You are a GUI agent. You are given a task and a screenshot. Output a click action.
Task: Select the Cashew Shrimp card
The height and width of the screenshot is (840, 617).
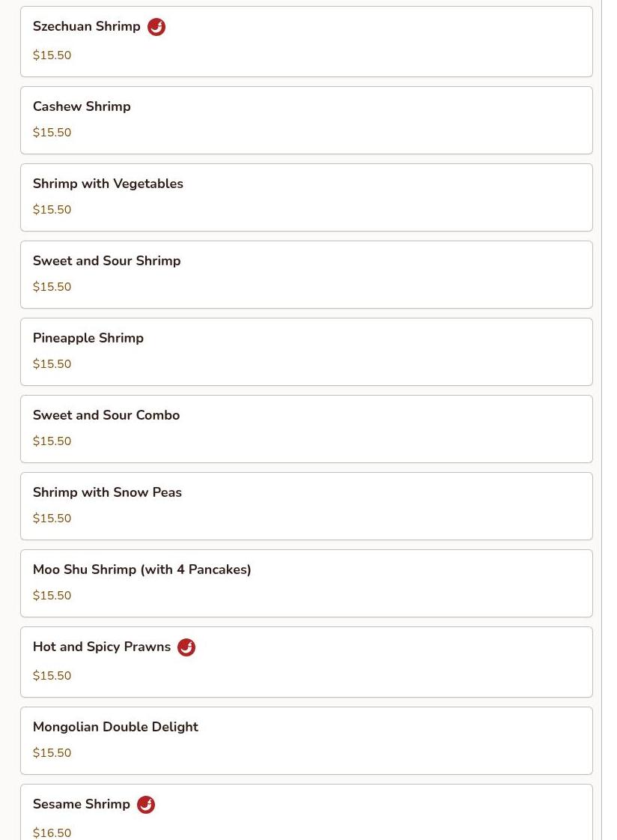(306, 121)
